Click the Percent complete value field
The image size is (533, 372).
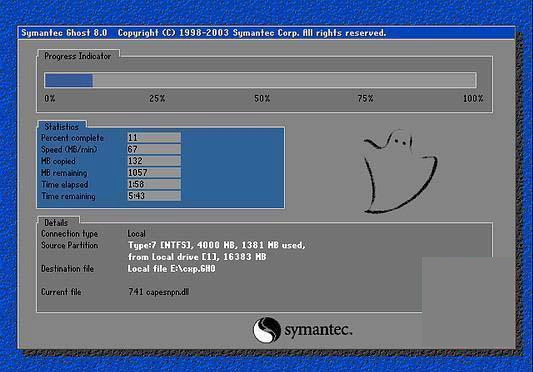154,137
